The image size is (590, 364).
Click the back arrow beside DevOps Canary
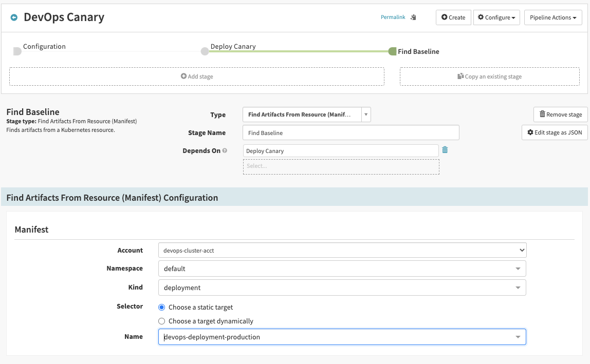point(14,17)
